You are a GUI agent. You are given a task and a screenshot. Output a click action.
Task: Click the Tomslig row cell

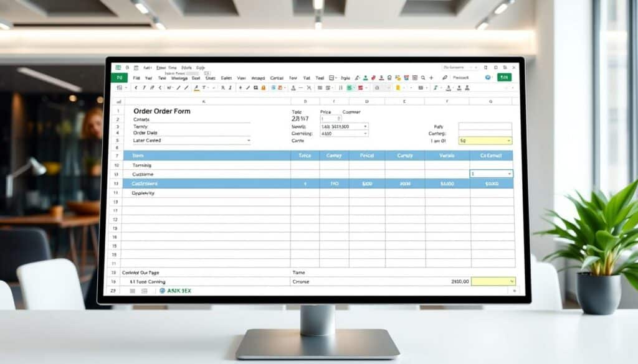coord(207,166)
